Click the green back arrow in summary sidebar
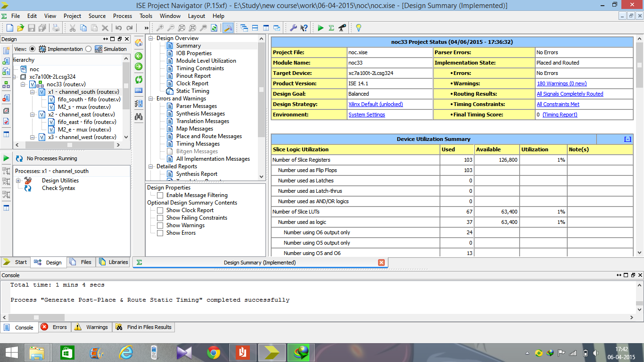Image resolution: width=644 pixels, height=362 pixels. 139,56
